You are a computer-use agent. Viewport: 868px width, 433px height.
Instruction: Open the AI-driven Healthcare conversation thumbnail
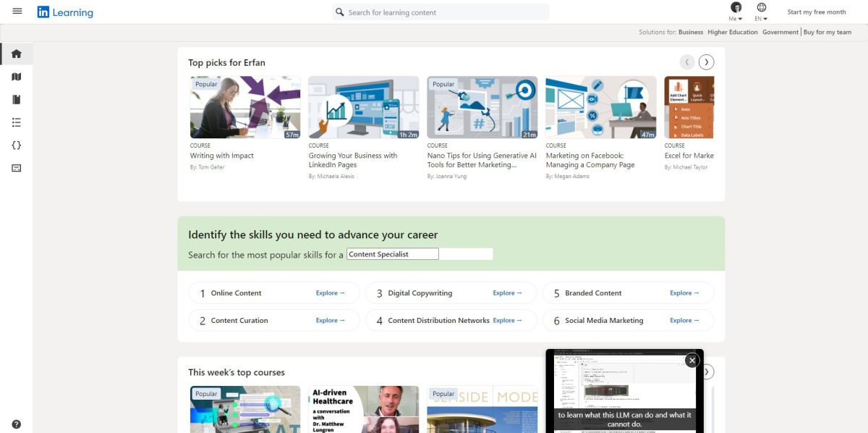(364, 409)
